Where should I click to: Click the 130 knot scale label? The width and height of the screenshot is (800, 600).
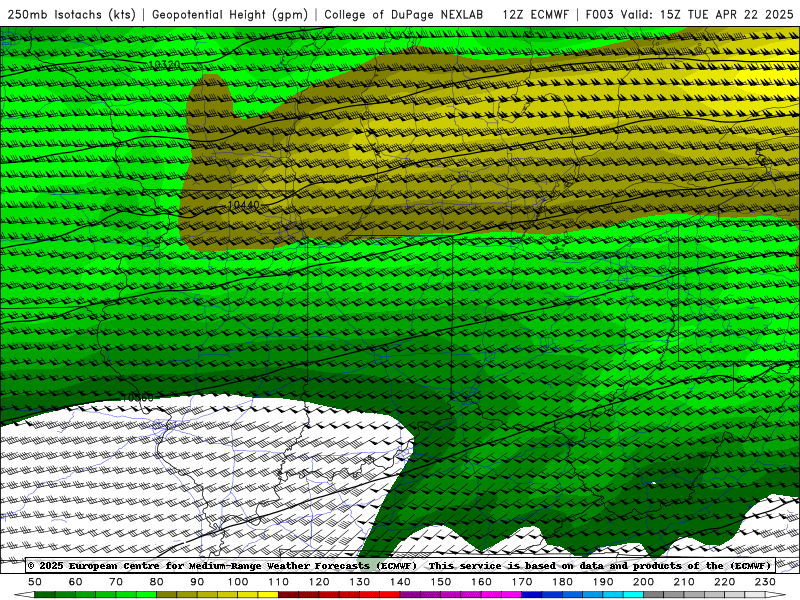pyautogui.click(x=360, y=582)
